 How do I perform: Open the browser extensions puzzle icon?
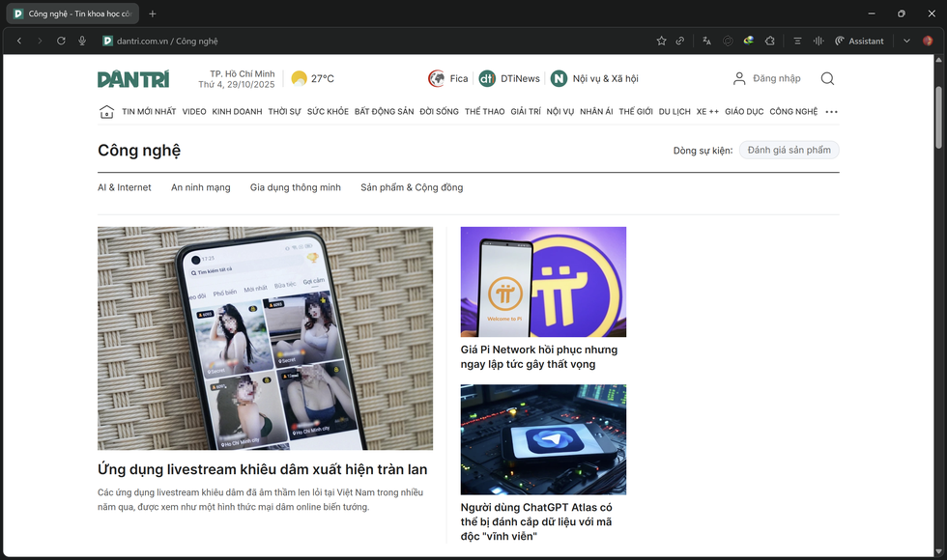(x=769, y=41)
